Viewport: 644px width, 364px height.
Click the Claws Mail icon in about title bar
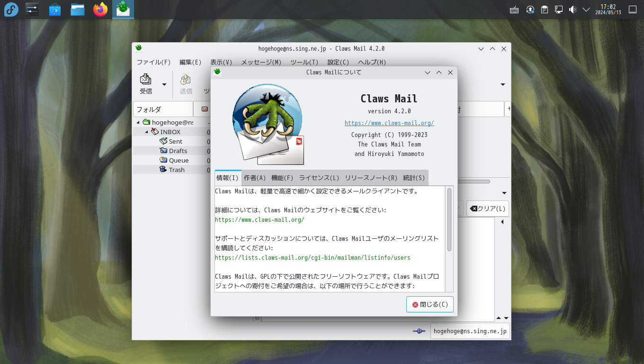(217, 72)
